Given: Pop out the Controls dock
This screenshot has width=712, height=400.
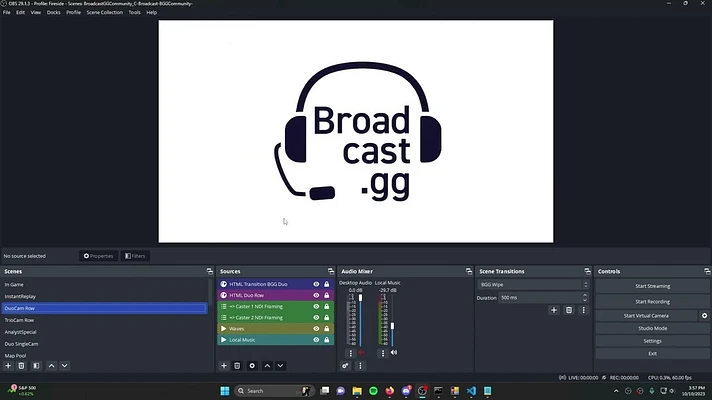Looking at the screenshot, I should (x=707, y=271).
